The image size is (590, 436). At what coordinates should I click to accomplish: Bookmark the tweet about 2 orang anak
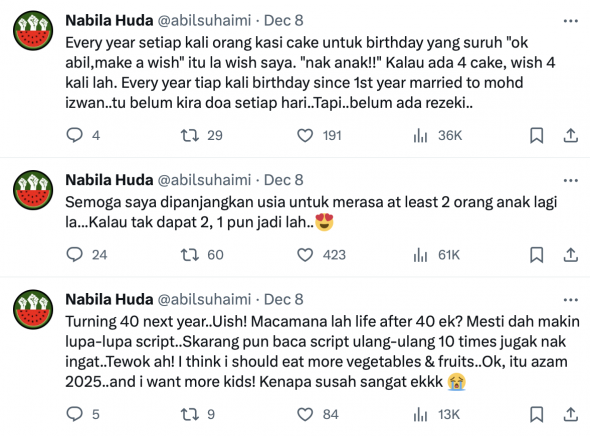tap(536, 255)
